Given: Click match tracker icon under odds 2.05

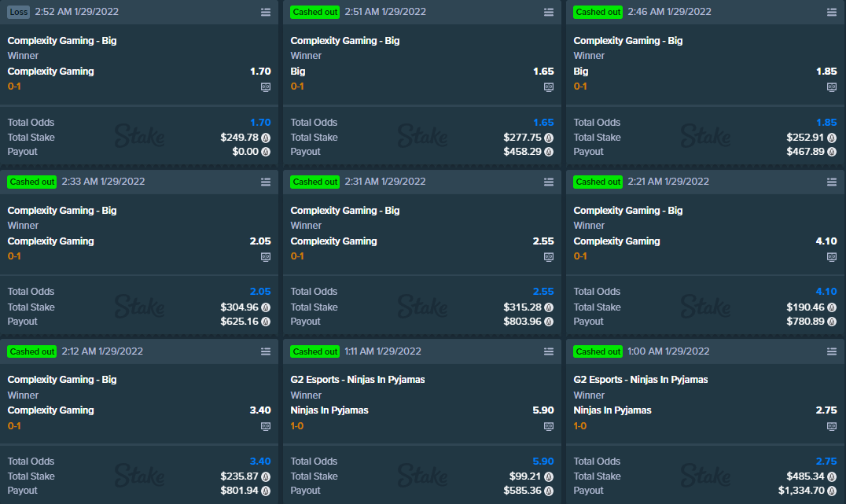Looking at the screenshot, I should point(266,257).
